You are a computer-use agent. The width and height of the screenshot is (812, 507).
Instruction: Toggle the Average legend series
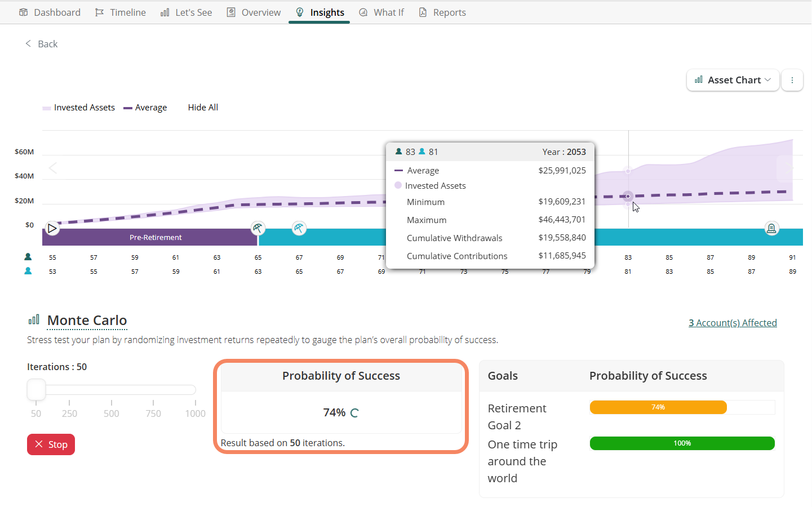click(145, 108)
